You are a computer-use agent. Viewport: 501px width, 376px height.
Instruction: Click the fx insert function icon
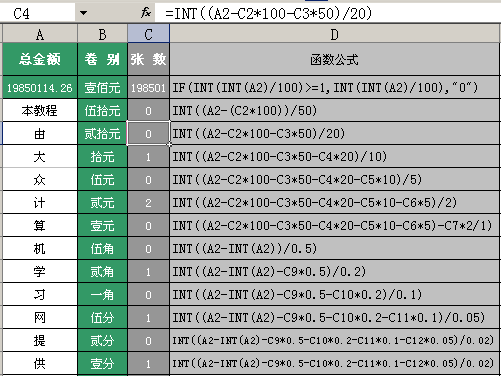click(146, 13)
